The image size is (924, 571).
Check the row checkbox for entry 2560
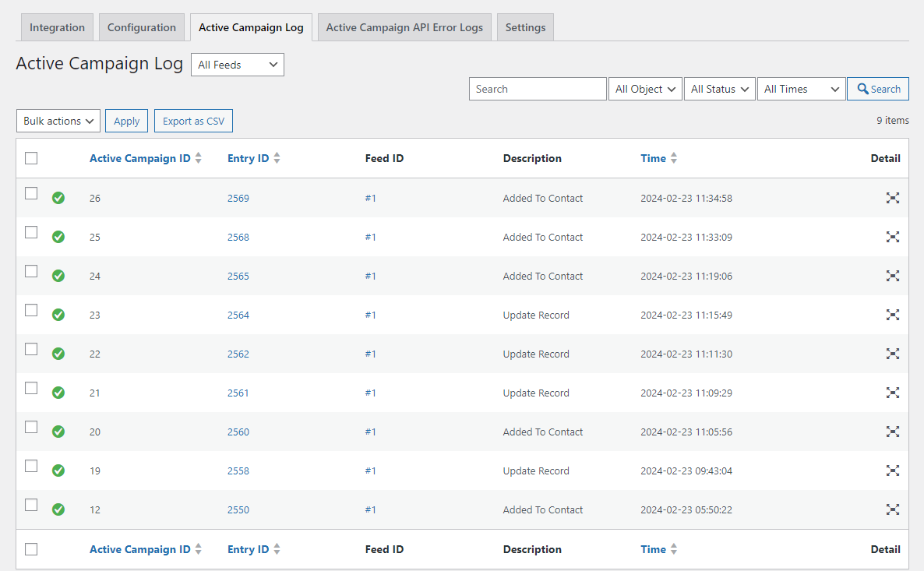click(31, 427)
